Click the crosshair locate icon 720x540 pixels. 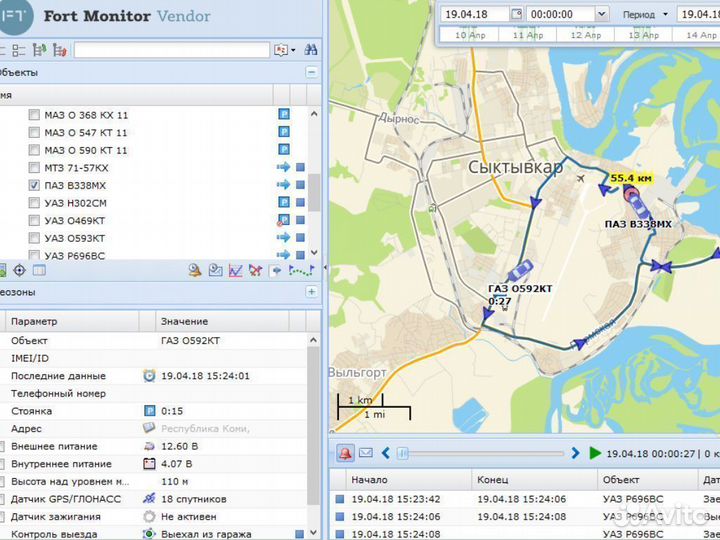pyautogui.click(x=19, y=270)
